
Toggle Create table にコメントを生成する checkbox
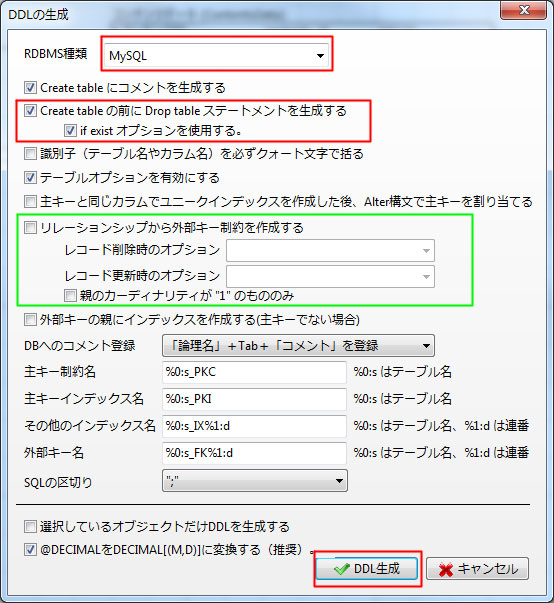pos(30,88)
